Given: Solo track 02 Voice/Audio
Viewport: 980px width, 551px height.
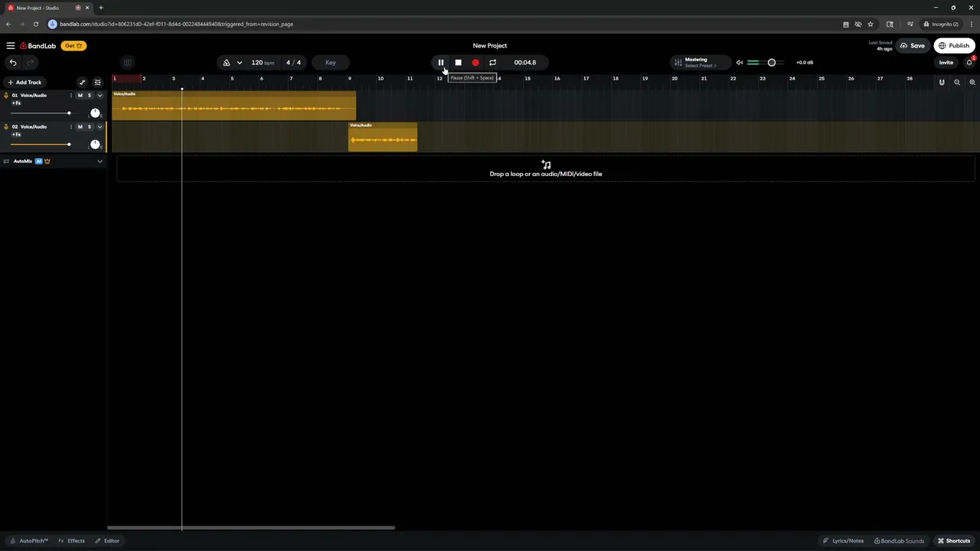Looking at the screenshot, I should click(89, 127).
